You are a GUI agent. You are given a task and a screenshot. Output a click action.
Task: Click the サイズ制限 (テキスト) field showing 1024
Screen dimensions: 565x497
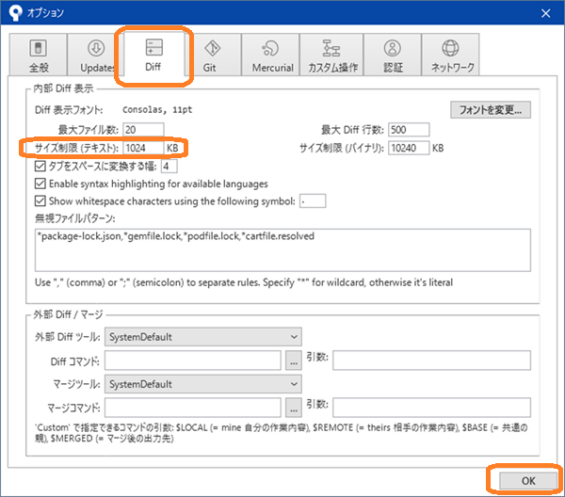coord(143,148)
